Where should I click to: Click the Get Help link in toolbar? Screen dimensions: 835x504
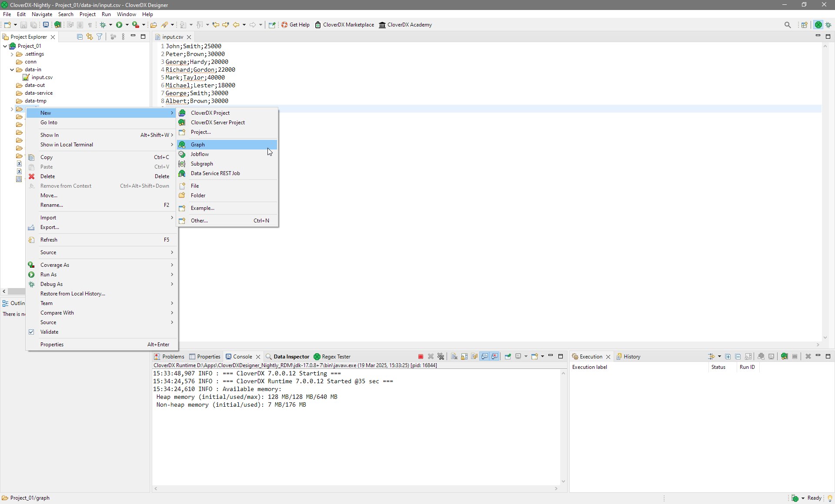[x=295, y=25]
